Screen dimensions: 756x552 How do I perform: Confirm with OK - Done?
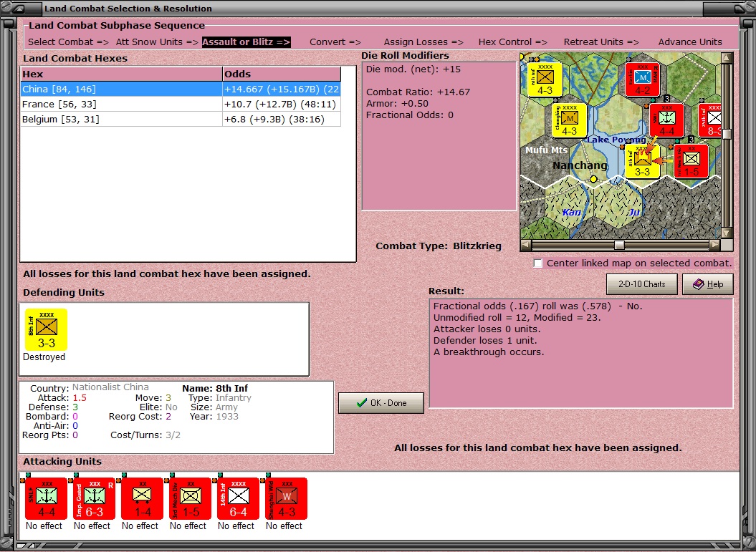(381, 403)
